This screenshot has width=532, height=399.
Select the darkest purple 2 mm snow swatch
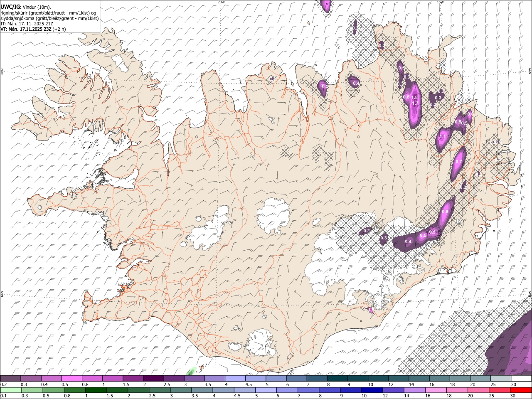click(153, 378)
